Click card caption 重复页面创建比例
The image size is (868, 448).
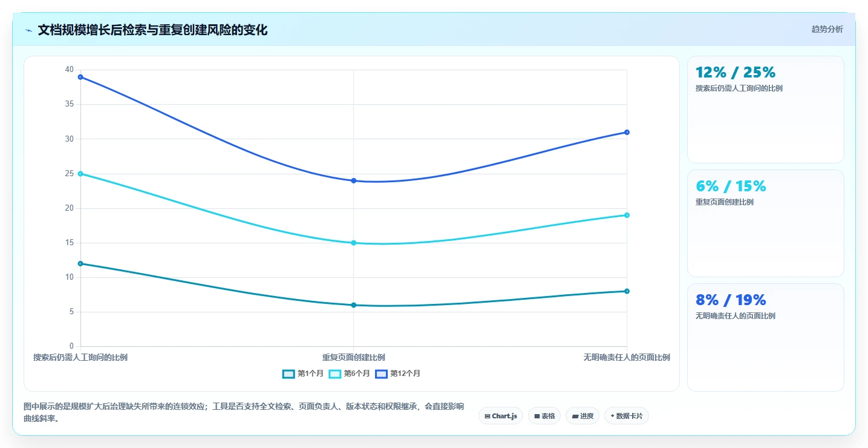[x=725, y=202]
